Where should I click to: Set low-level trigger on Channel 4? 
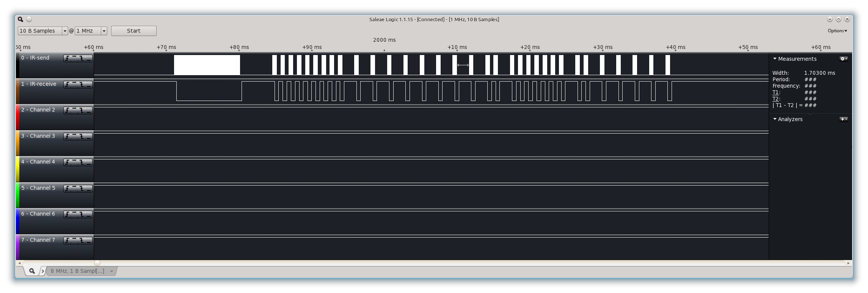(89, 162)
